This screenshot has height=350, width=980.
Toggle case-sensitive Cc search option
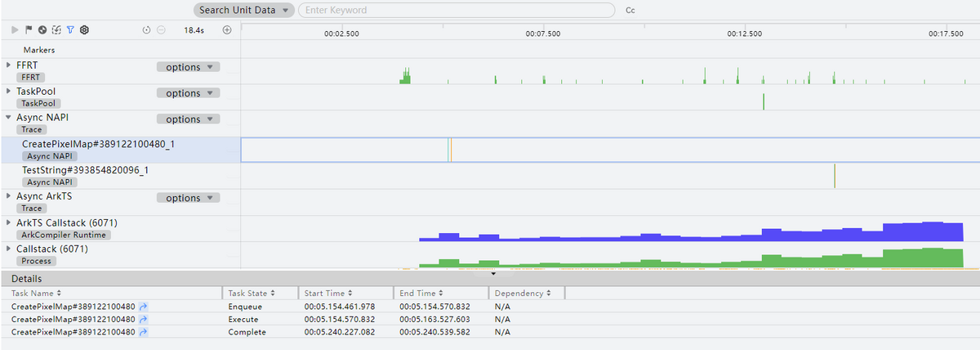point(630,11)
